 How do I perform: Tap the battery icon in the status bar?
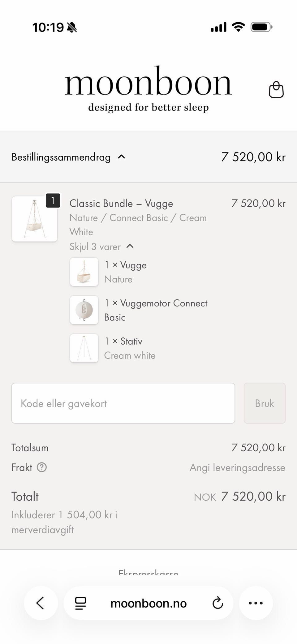point(261,27)
